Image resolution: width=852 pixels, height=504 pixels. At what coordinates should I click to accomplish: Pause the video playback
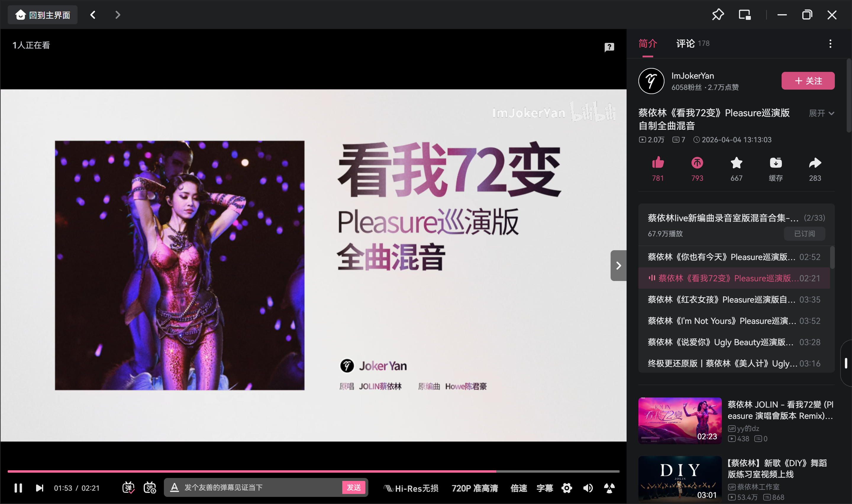coord(18,488)
